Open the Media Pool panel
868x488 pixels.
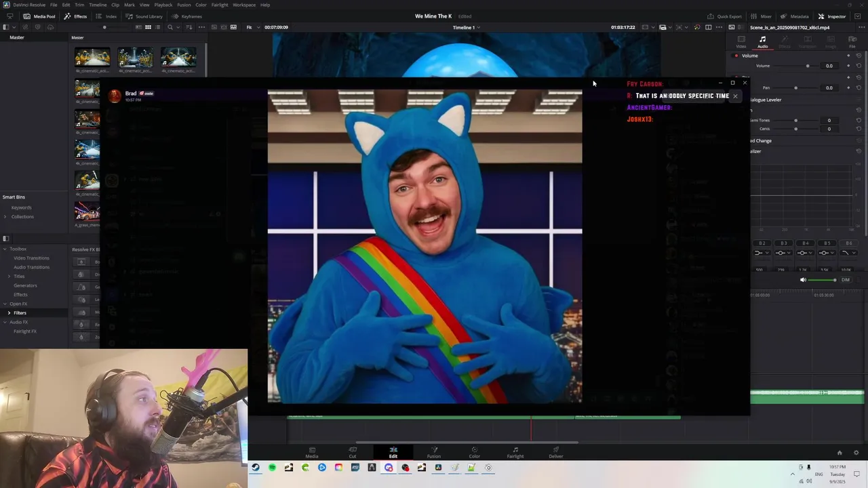39,16
